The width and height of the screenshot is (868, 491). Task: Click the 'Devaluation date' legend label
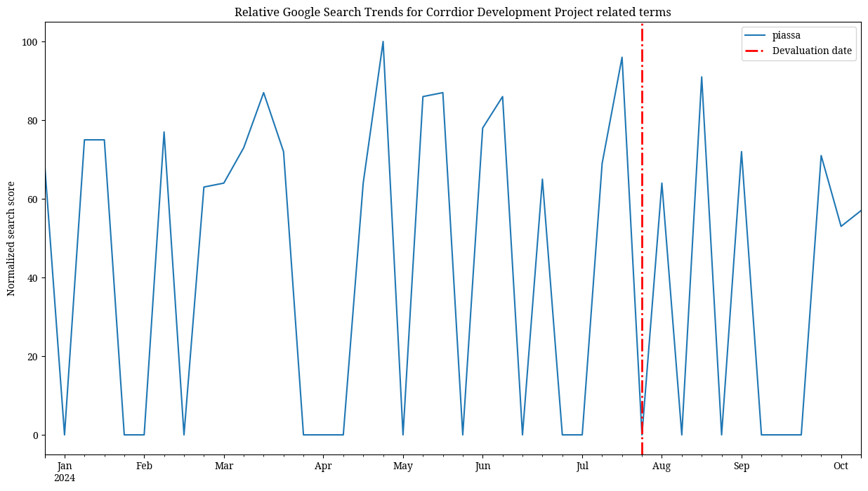[812, 51]
